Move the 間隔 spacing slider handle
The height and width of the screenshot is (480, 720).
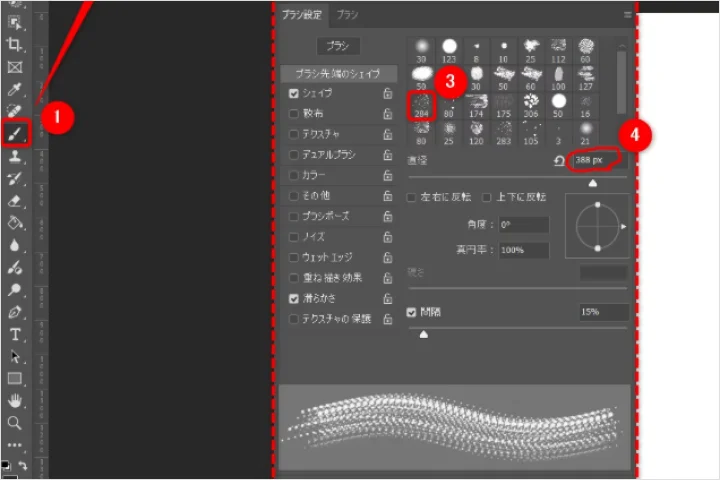[x=424, y=334]
